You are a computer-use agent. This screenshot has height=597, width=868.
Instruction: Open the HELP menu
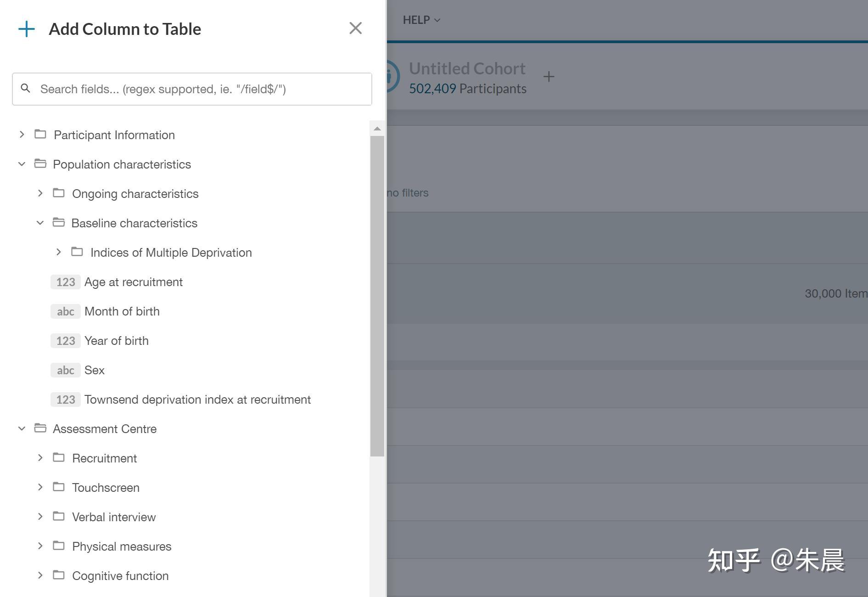(x=421, y=20)
